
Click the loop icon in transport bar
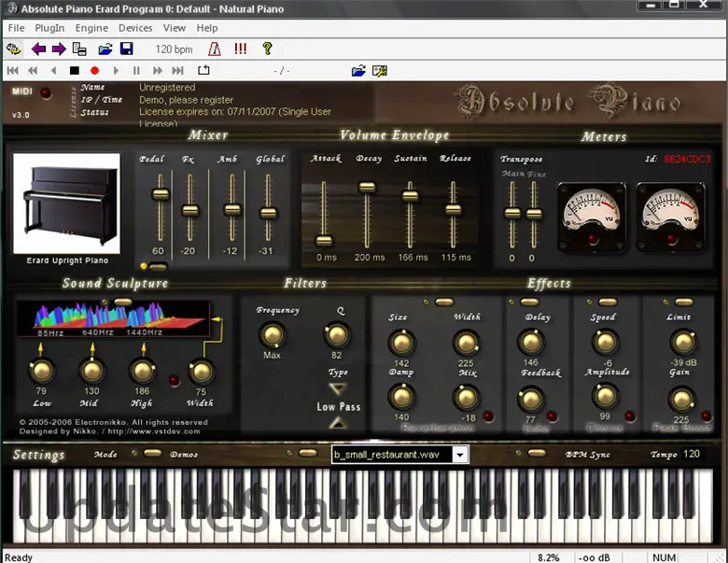click(x=203, y=70)
